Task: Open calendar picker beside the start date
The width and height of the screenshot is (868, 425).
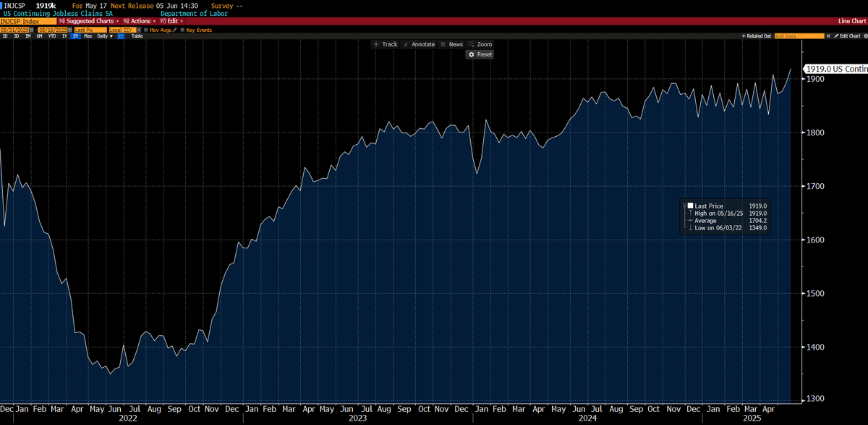Action: (32, 30)
